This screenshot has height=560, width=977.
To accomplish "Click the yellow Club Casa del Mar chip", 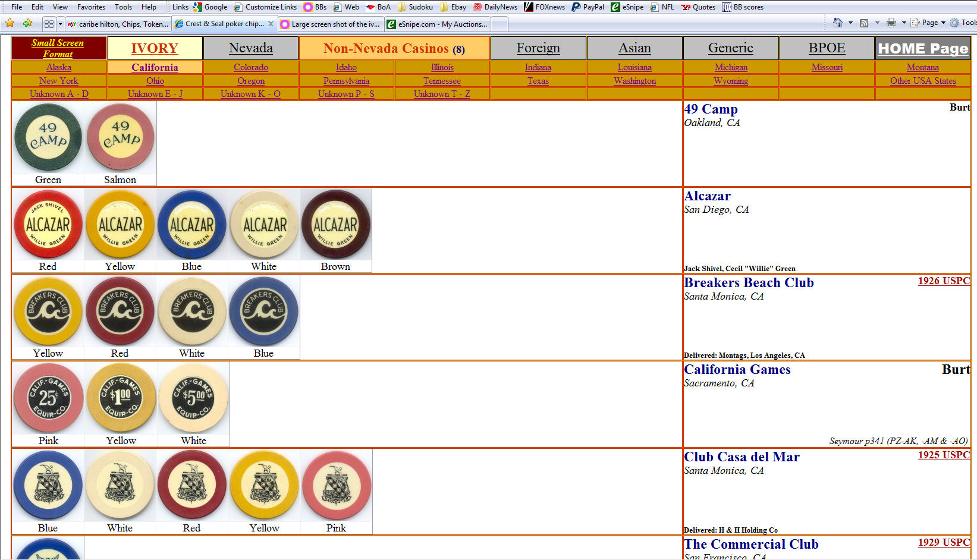I will pyautogui.click(x=265, y=486).
